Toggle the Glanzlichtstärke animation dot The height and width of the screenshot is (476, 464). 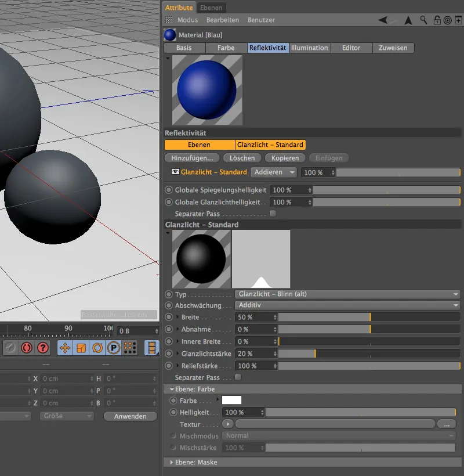[169, 354]
